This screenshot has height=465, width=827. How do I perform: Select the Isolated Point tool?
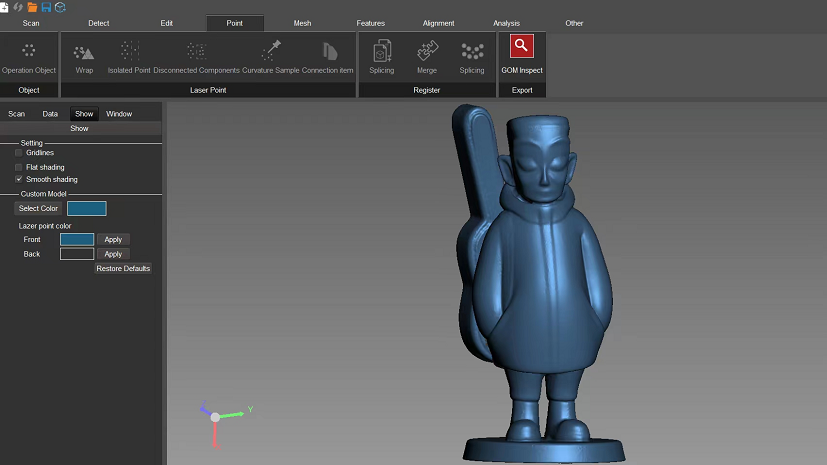[x=129, y=59]
